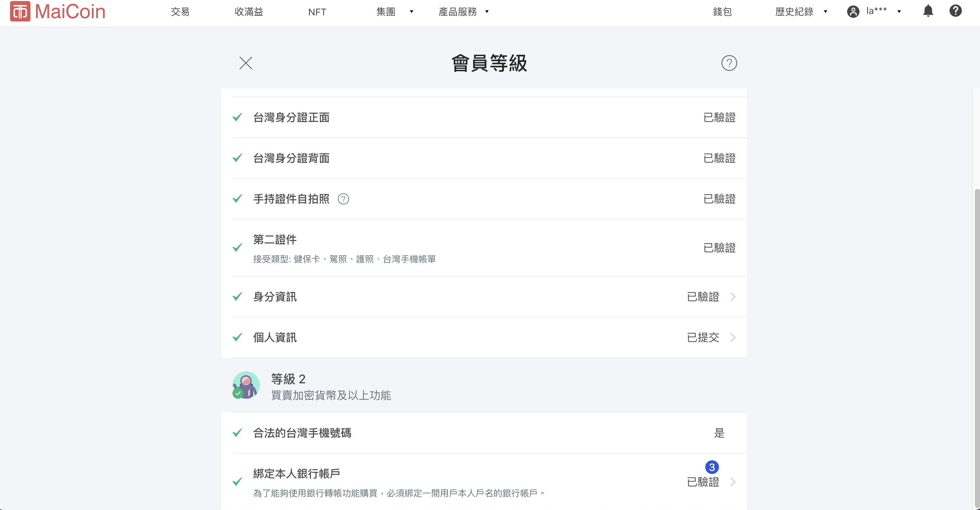The height and width of the screenshot is (510, 980).
Task: Click help icon next to 手持證件自拍照
Action: click(343, 199)
